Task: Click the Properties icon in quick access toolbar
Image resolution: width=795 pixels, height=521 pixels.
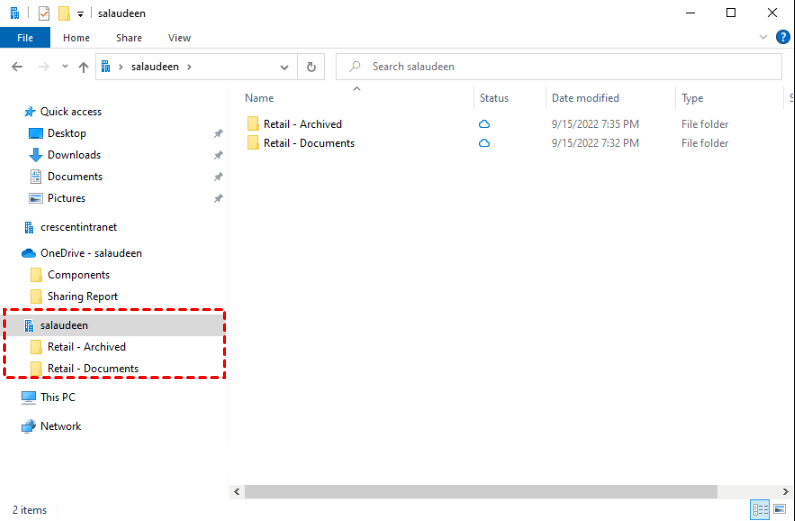Action: pos(44,13)
